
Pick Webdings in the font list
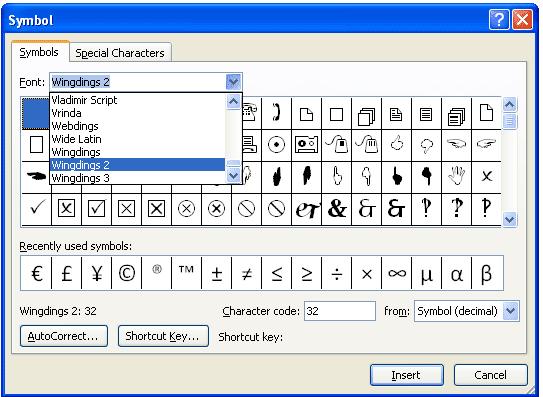(x=137, y=126)
